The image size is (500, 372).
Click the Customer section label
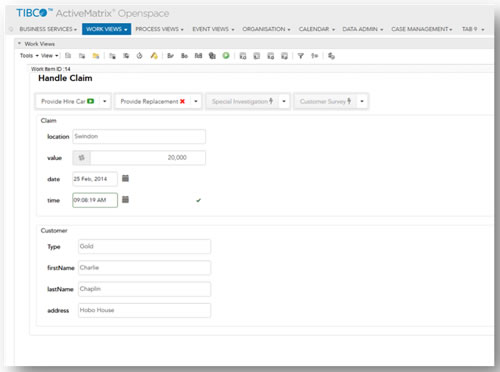point(54,231)
